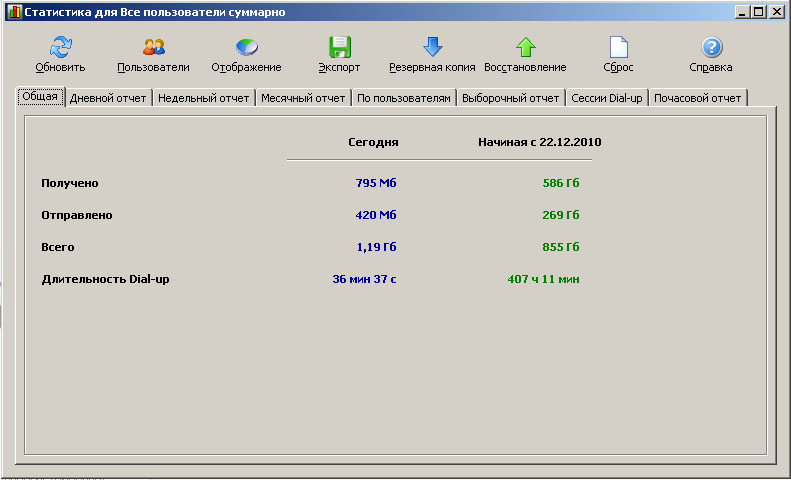Click the 586 Гб received value
791x480 pixels.
[561, 183]
